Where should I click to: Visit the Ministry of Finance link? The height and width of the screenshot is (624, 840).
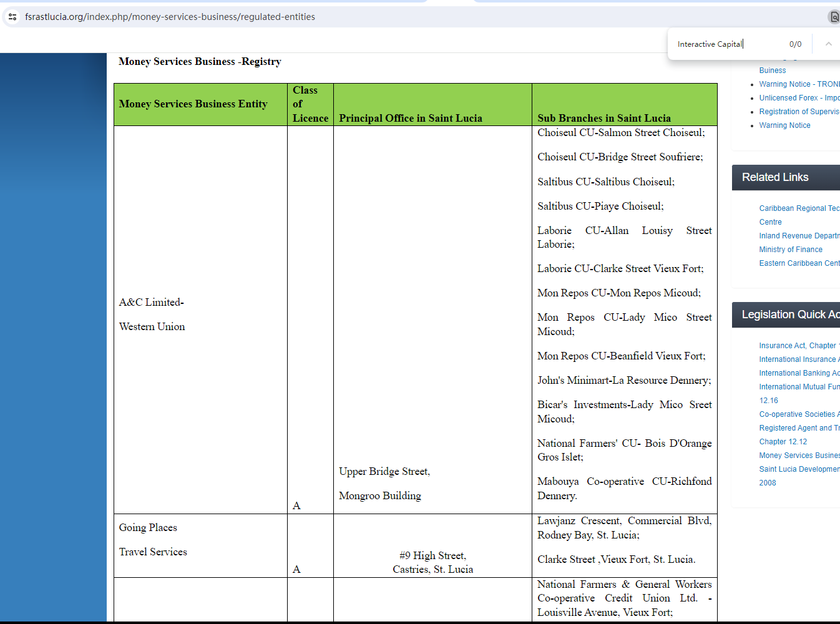(x=791, y=250)
